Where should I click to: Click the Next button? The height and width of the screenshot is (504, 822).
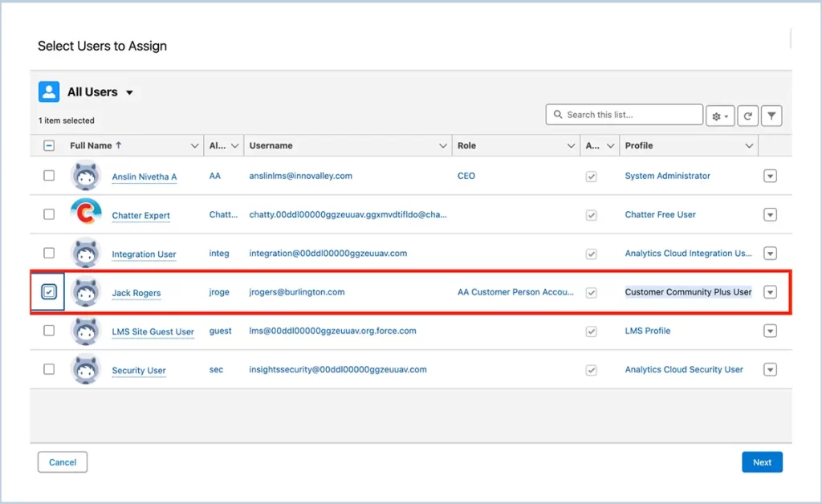click(763, 462)
